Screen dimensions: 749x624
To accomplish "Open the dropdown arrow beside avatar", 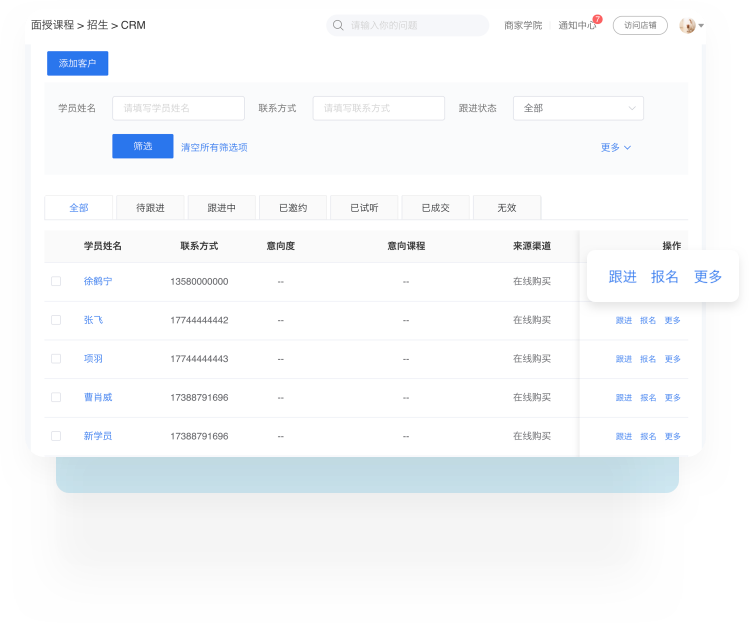I will coord(701,25).
